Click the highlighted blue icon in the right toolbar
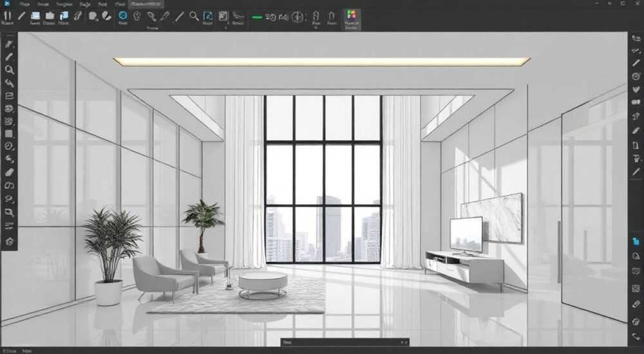 pyautogui.click(x=636, y=241)
